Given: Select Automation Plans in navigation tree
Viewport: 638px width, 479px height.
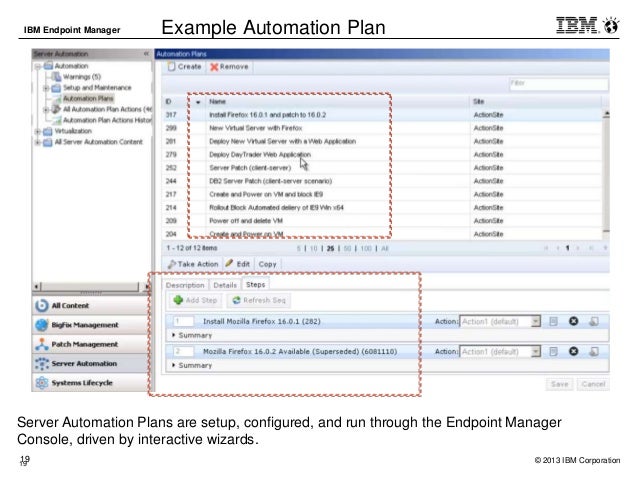Looking at the screenshot, I should 88,98.
